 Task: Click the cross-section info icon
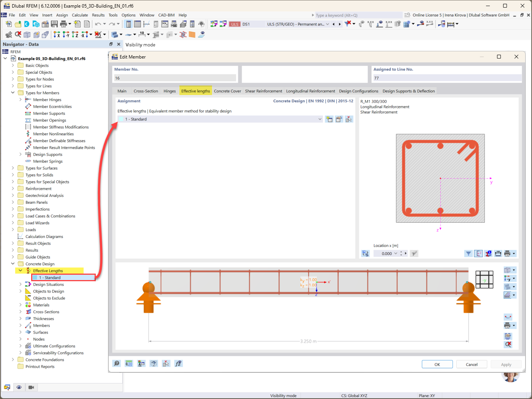point(488,253)
